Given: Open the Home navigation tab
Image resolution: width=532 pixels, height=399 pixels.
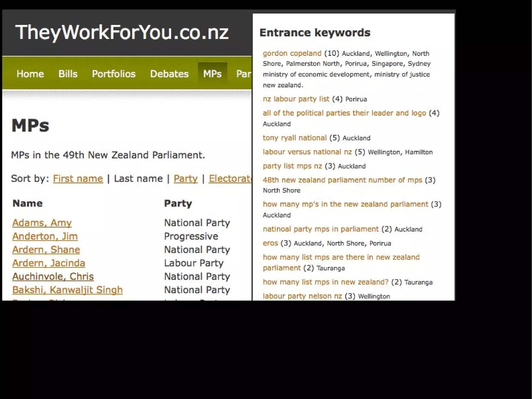Looking at the screenshot, I should (x=30, y=74).
